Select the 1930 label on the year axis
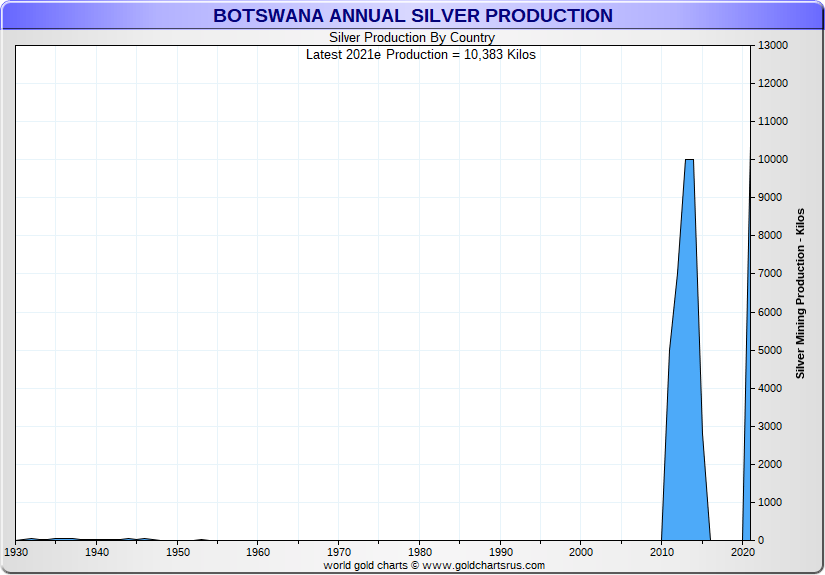 coord(16,552)
